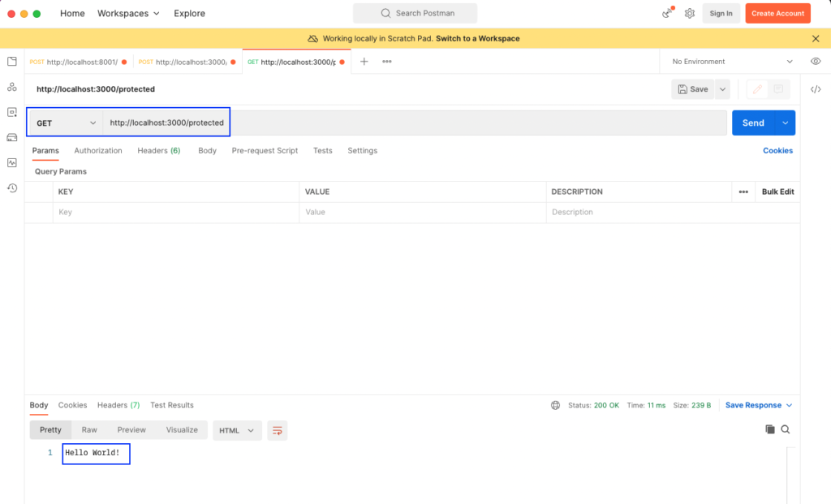Open Environments sidebar icon
The height and width of the screenshot is (504, 831).
click(11, 112)
